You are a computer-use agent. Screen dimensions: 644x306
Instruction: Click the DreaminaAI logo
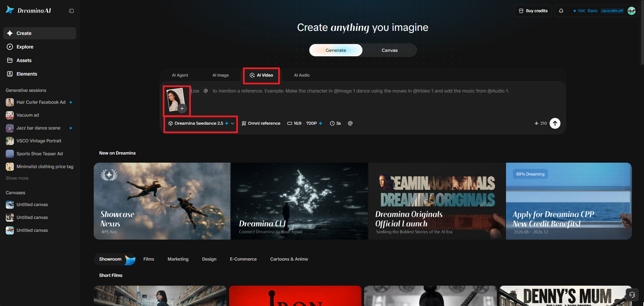coord(28,11)
